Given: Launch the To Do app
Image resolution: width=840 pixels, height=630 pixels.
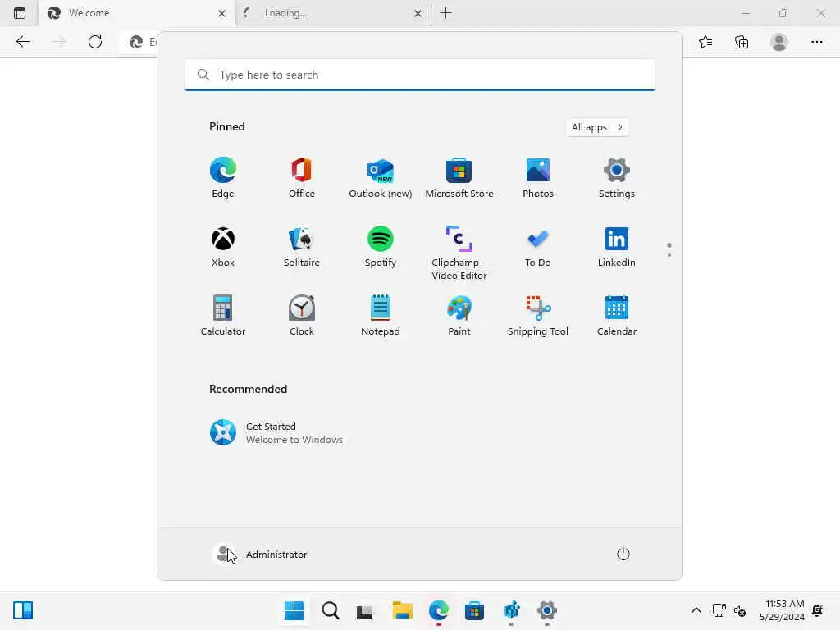Looking at the screenshot, I should pyautogui.click(x=538, y=247).
